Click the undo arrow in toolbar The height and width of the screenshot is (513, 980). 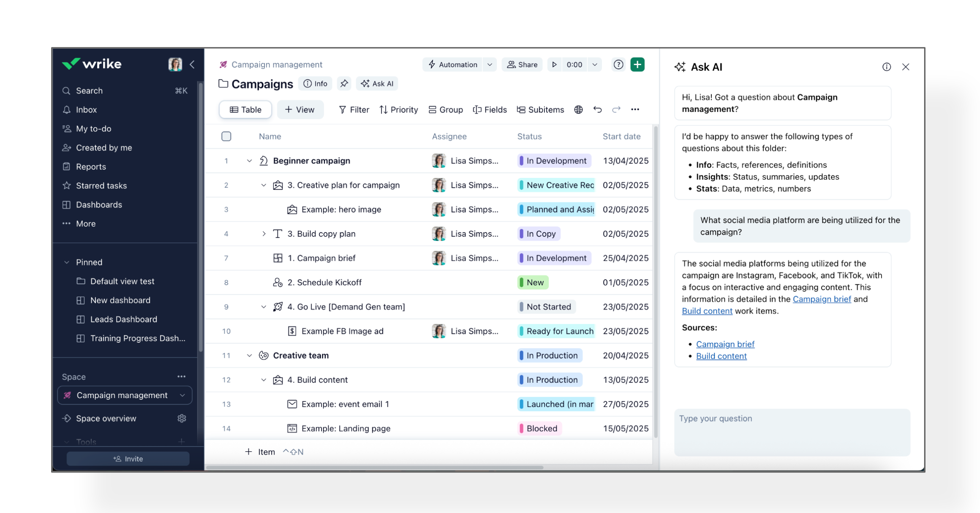tap(597, 110)
